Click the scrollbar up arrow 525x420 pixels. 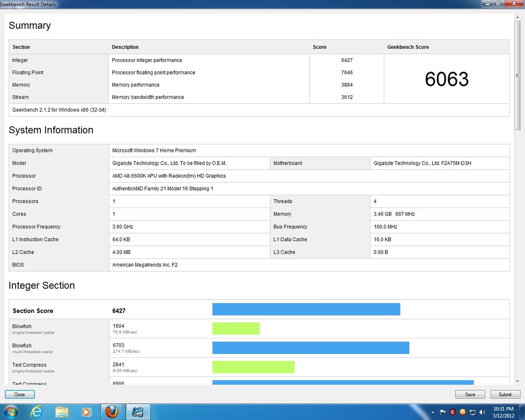[517, 17]
